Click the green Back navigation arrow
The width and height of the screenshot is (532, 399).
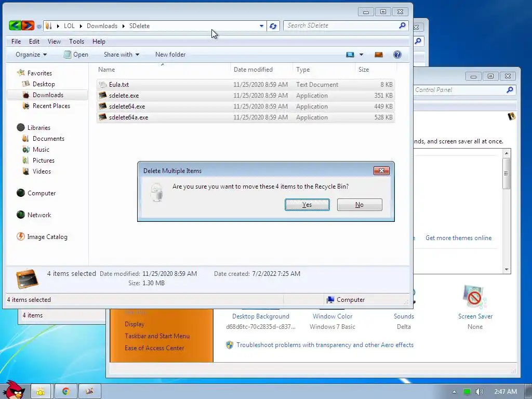[x=15, y=25]
